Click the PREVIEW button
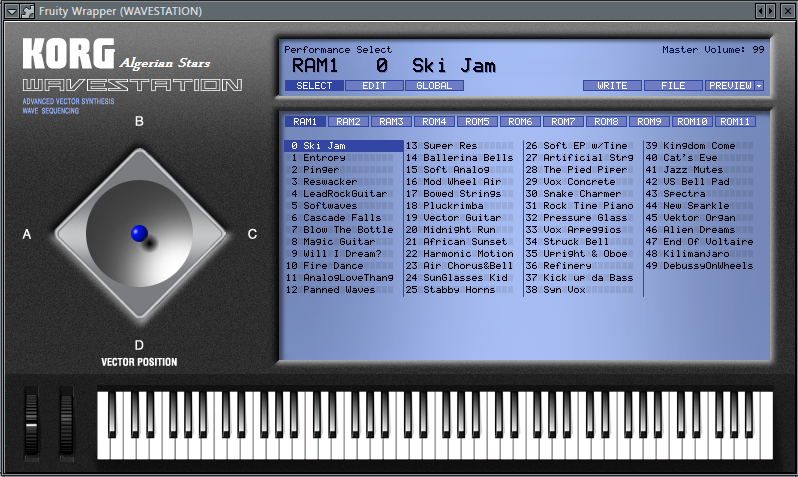The image size is (798, 477). pyautogui.click(x=730, y=86)
